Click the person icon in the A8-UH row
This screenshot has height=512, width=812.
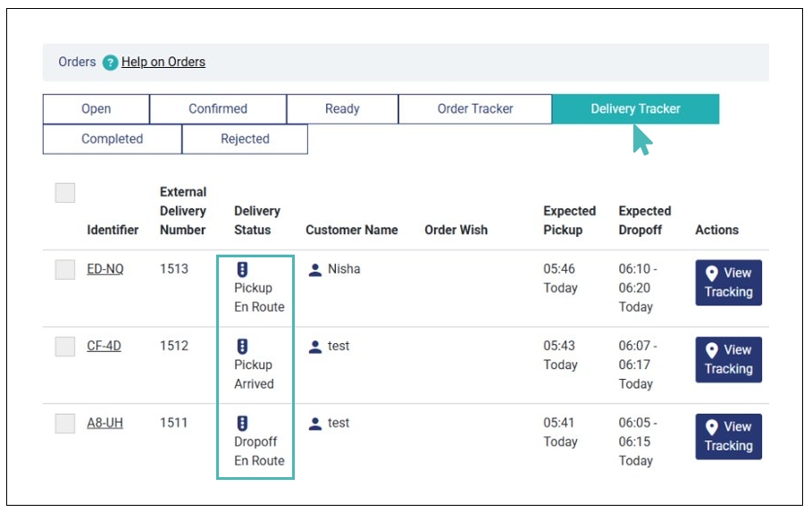tap(314, 424)
